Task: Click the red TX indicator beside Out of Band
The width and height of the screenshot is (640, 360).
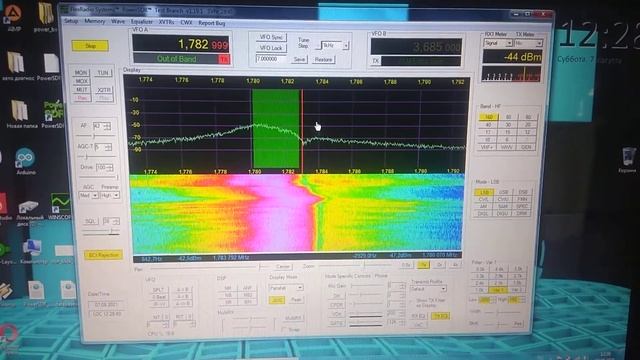Action: tap(224, 59)
